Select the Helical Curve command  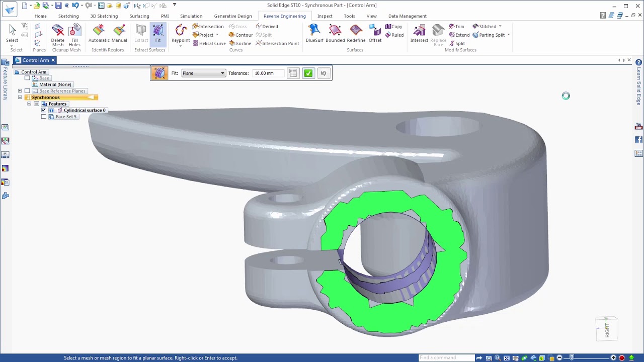click(209, 43)
